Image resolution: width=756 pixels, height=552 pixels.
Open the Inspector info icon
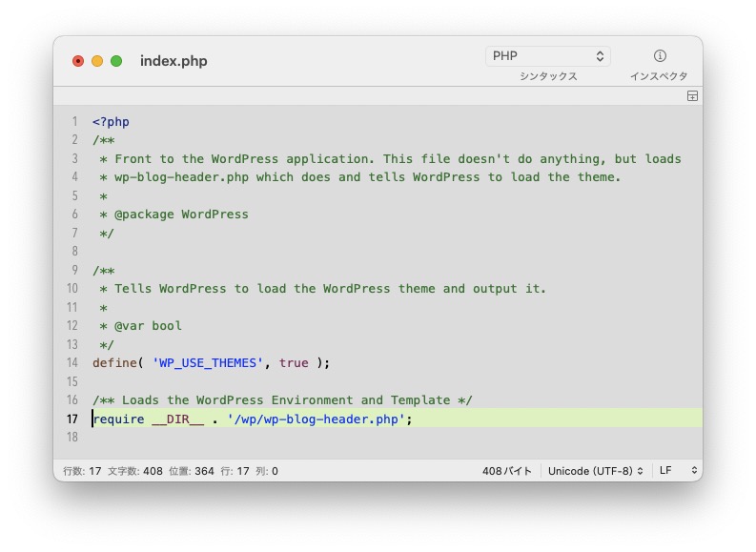[660, 56]
